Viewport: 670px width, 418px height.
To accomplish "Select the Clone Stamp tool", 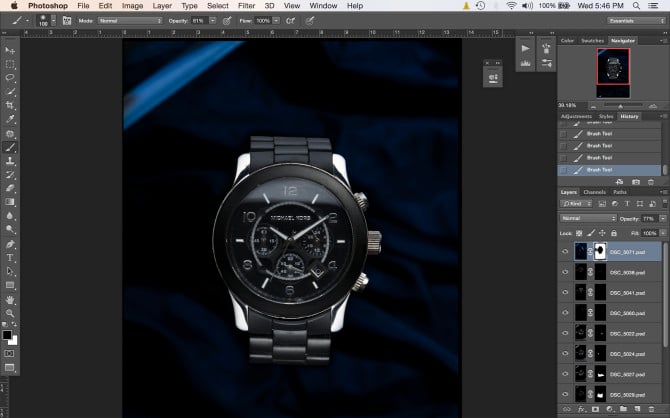I will coord(10,161).
